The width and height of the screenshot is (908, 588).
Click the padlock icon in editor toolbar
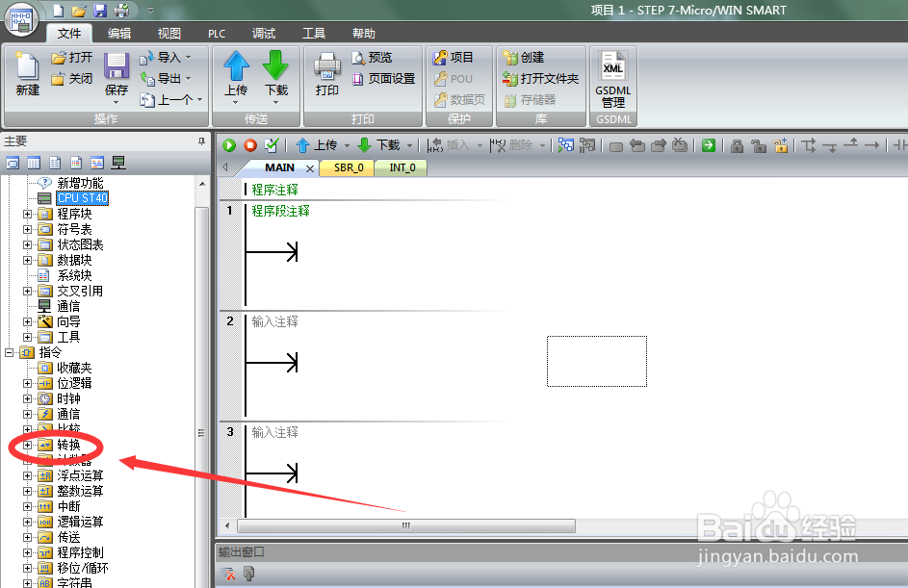coord(737,146)
